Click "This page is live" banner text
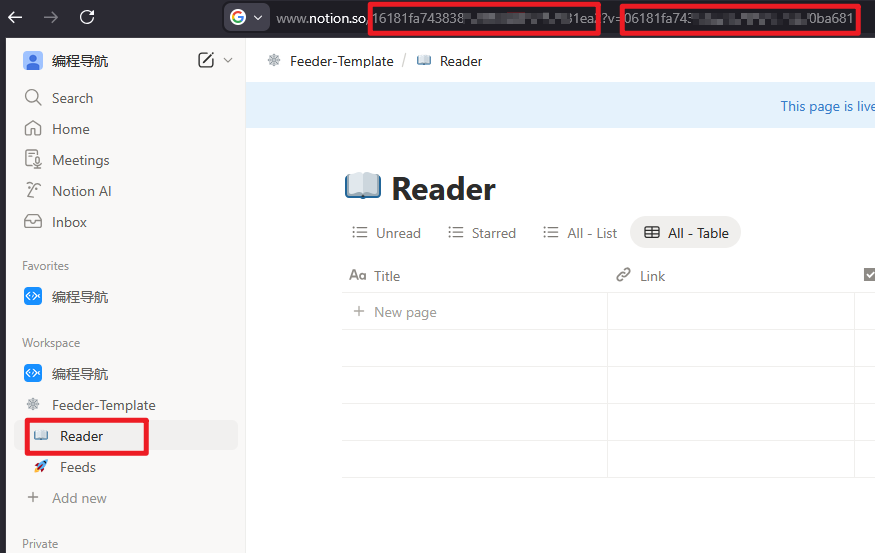The height and width of the screenshot is (553, 875). pos(827,106)
